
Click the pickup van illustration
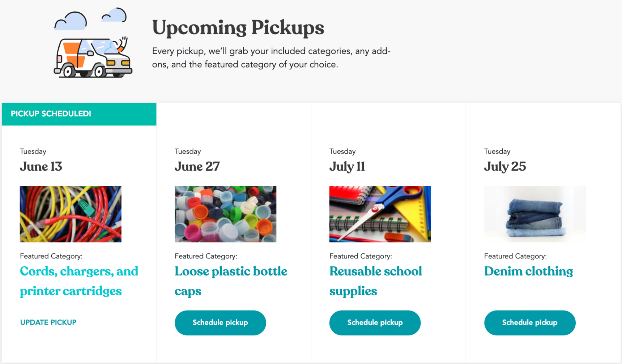pyautogui.click(x=93, y=57)
